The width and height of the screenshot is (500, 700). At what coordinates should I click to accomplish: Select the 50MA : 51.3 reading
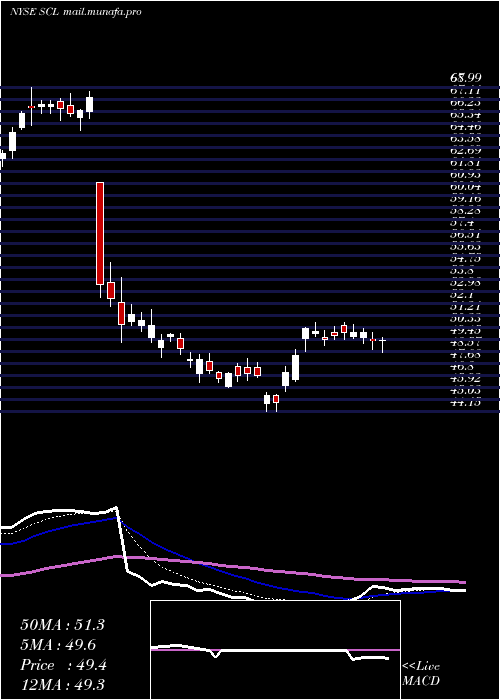pos(62,625)
